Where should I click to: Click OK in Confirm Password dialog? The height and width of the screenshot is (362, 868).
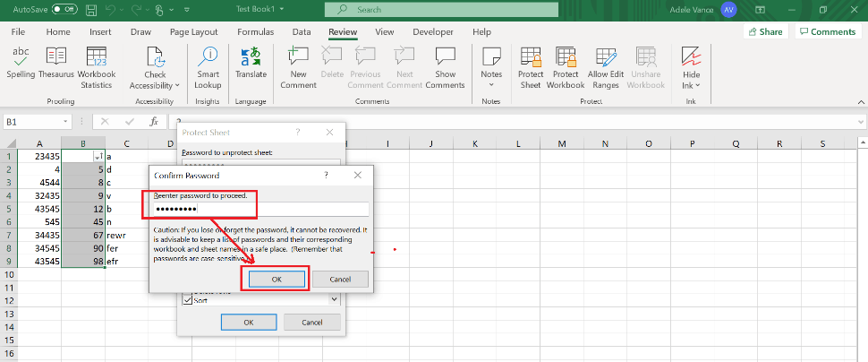[277, 279]
